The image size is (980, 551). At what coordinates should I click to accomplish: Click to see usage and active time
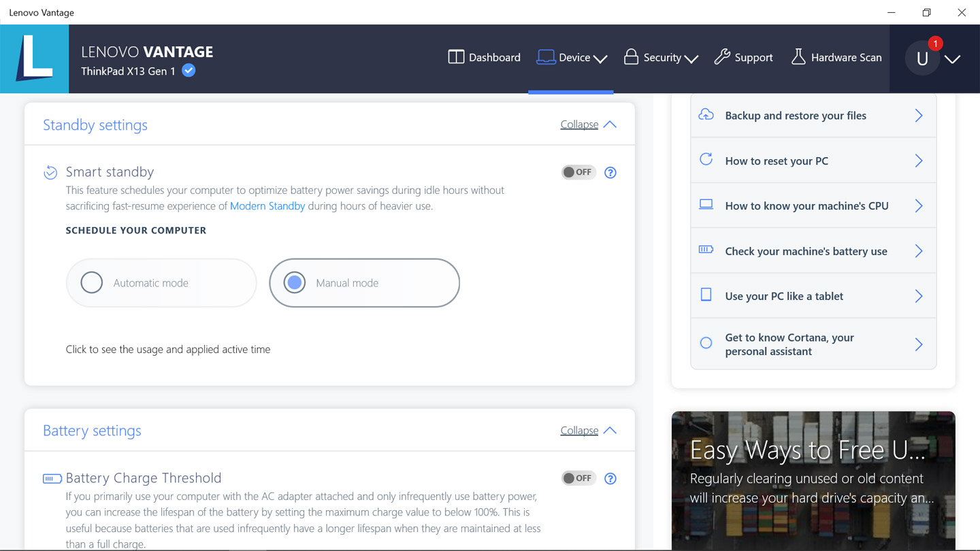point(168,349)
